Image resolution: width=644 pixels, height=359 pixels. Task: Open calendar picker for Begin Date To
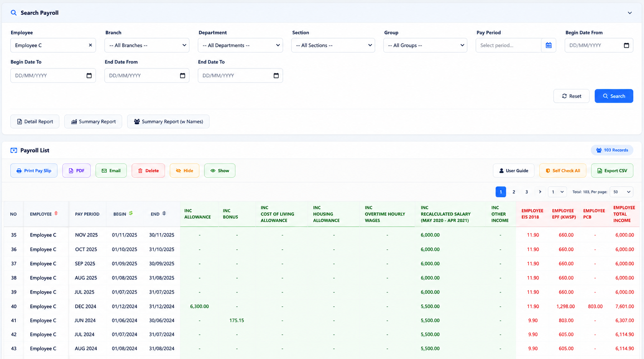[89, 76]
